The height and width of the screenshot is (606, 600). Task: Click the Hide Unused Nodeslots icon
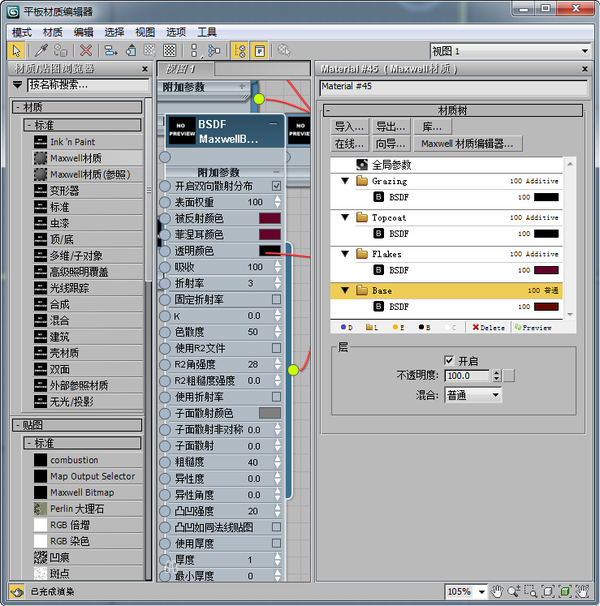pos(131,51)
